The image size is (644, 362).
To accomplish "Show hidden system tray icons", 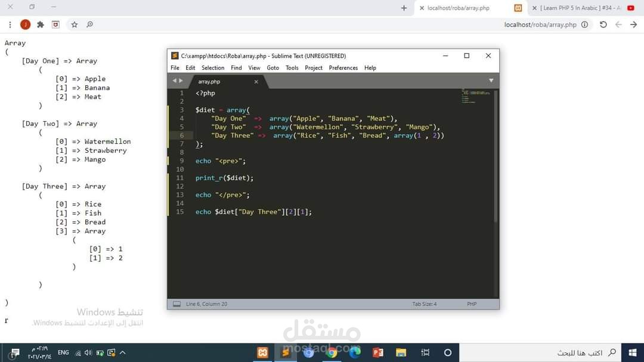I will click(122, 352).
